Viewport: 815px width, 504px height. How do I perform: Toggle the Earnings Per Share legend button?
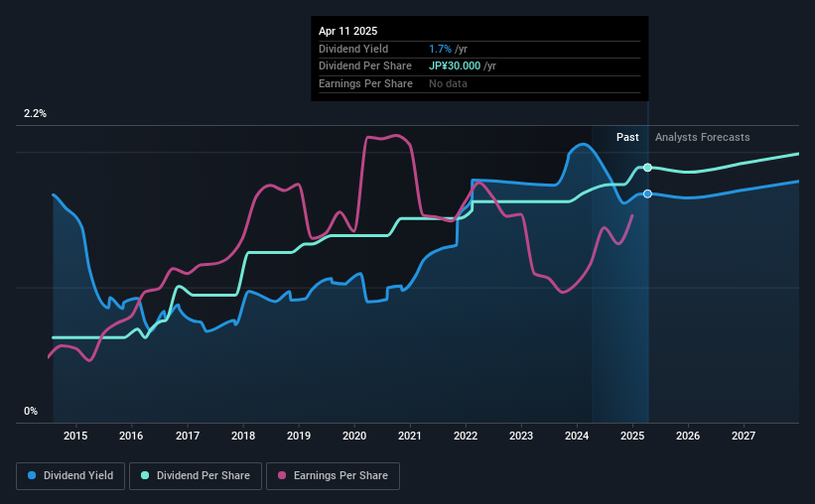pyautogui.click(x=334, y=476)
